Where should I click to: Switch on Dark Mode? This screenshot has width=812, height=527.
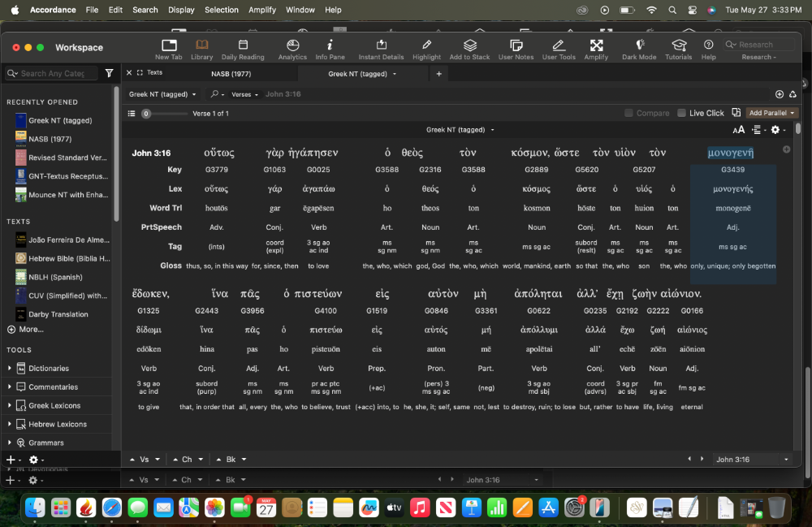tap(639, 50)
